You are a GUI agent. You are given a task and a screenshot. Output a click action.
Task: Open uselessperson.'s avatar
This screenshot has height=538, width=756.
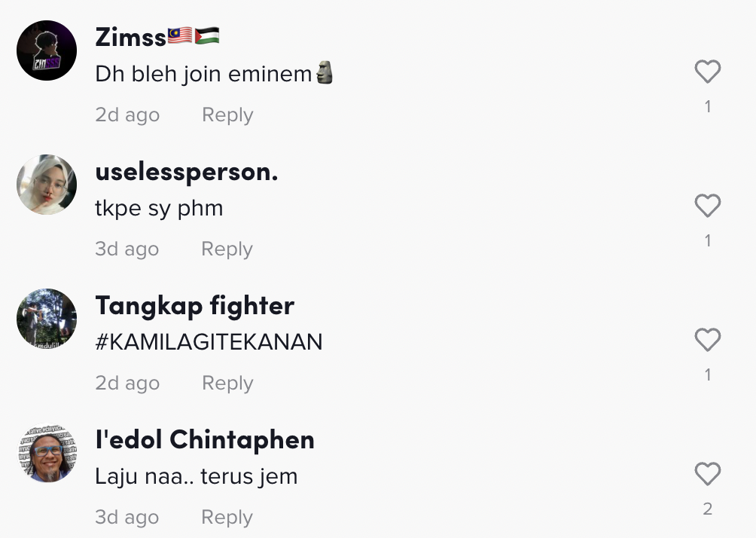click(x=47, y=185)
